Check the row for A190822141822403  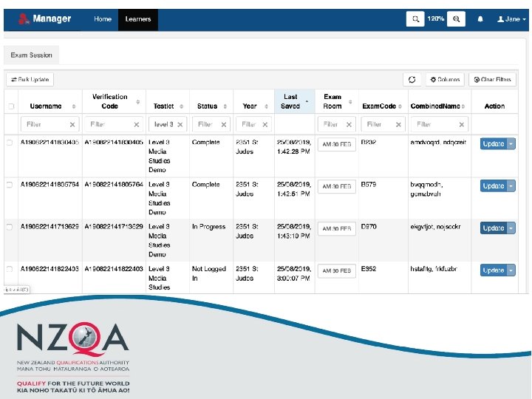point(10,269)
